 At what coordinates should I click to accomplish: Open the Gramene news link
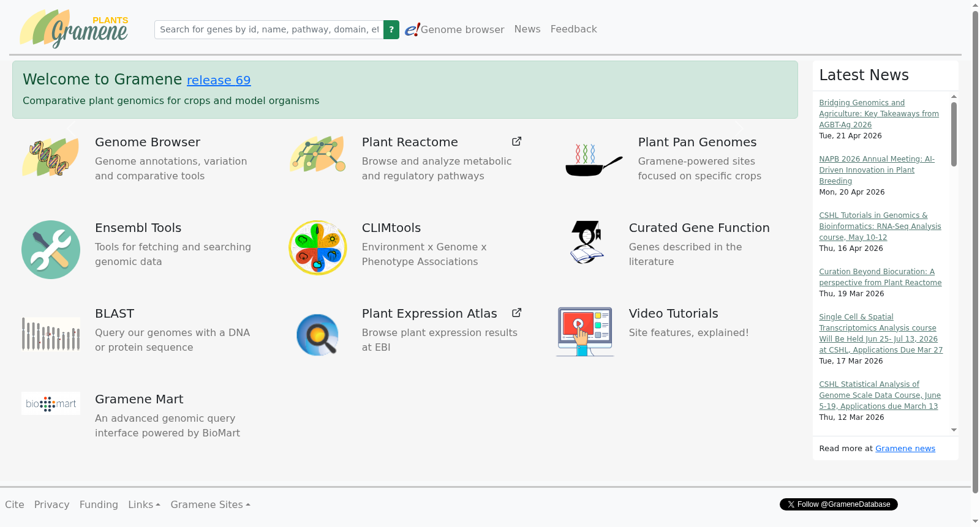pos(905,448)
